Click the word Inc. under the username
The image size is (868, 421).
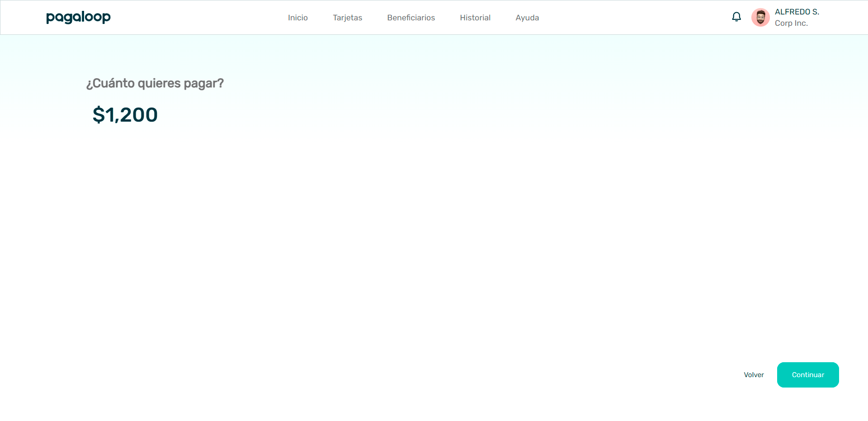click(801, 23)
